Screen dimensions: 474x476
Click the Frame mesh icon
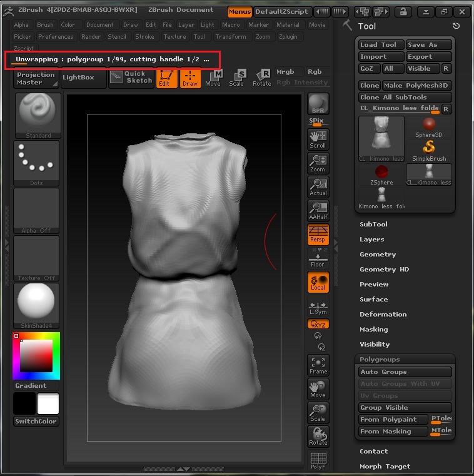(318, 365)
